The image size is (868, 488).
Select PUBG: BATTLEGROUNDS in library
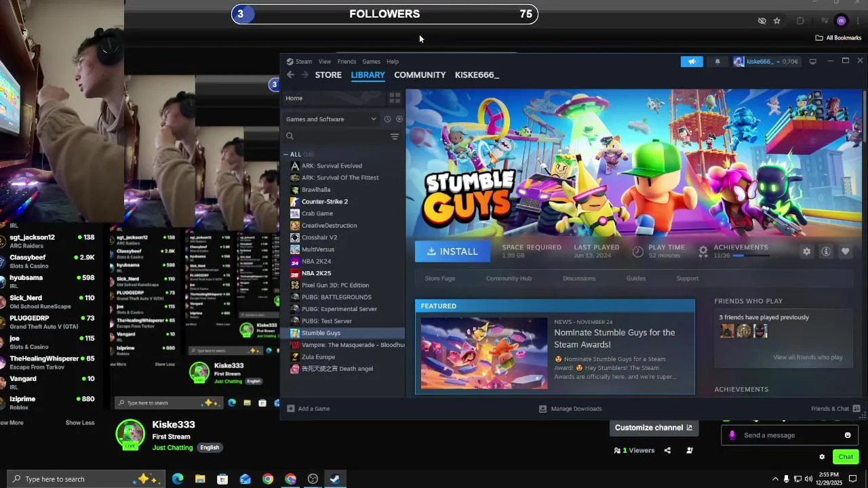pos(336,297)
